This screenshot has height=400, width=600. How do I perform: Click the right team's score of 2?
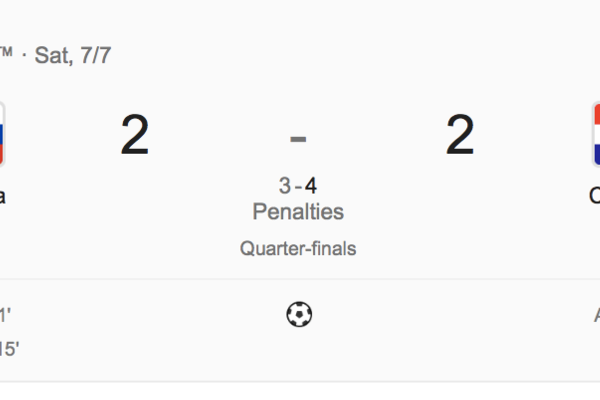(x=460, y=136)
